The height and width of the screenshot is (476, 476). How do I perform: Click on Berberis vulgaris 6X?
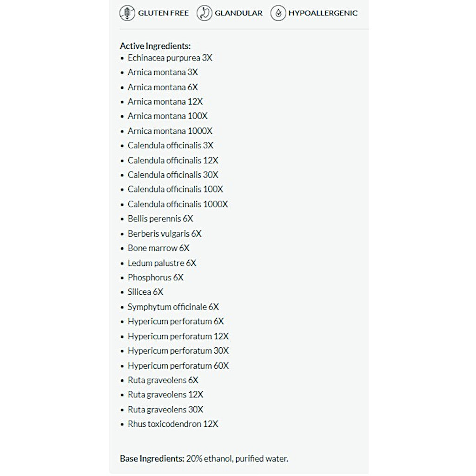165,233
